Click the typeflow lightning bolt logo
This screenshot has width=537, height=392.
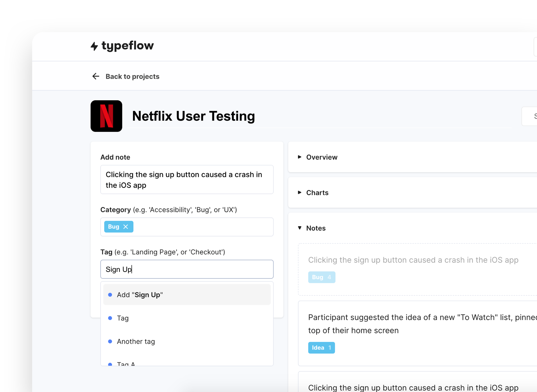94,46
